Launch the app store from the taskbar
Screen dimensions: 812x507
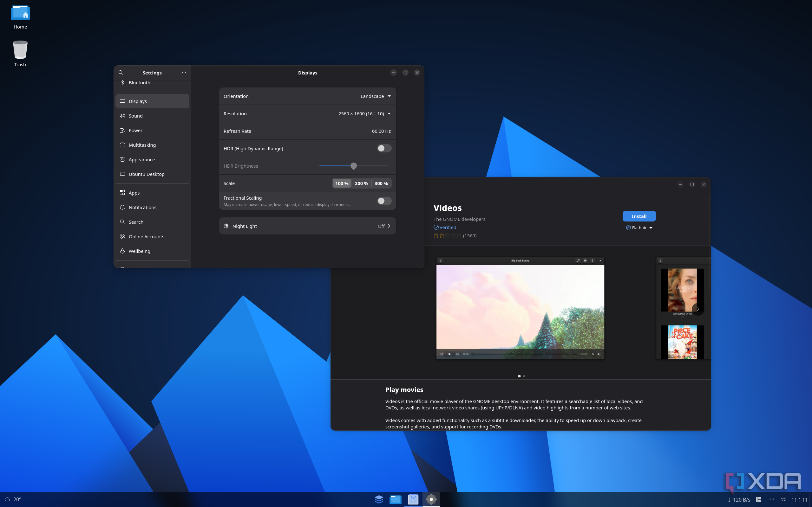413,499
